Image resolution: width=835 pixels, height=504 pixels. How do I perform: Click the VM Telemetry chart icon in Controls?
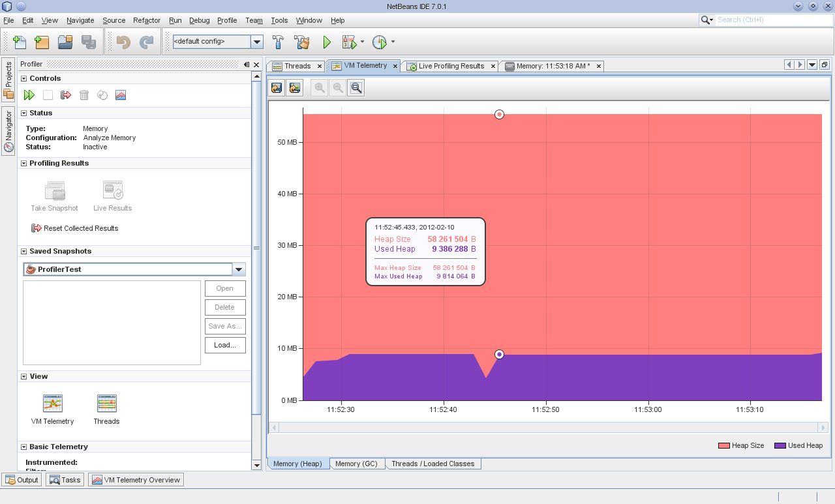[x=121, y=95]
